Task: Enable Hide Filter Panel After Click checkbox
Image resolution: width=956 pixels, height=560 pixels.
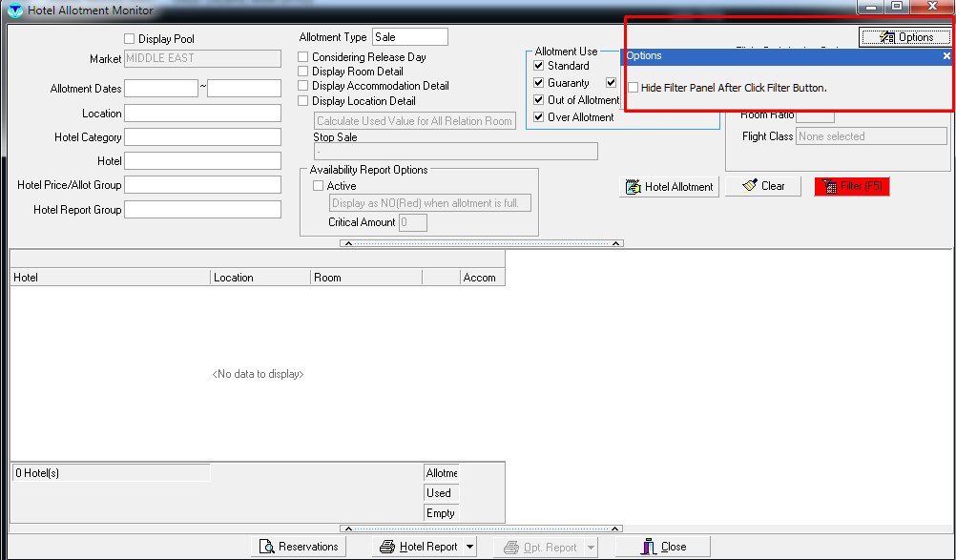Action: tap(634, 88)
